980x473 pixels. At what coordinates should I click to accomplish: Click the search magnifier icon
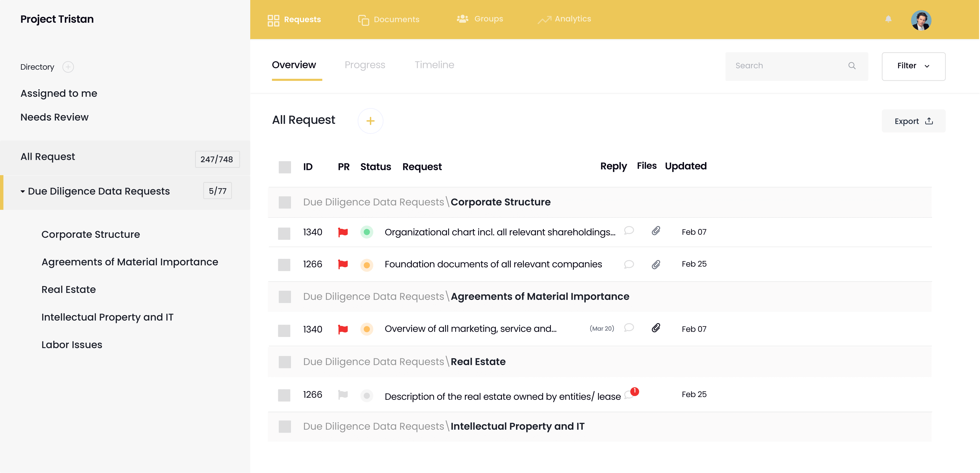(852, 66)
